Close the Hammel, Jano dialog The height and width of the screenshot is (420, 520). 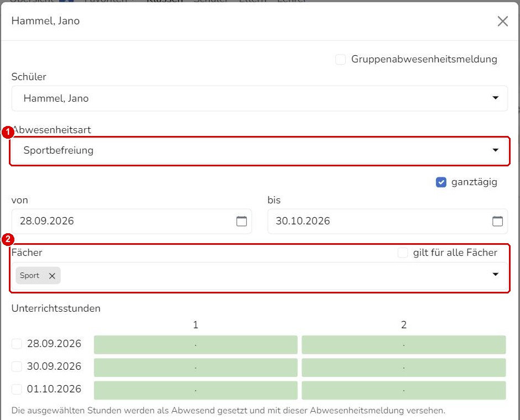point(503,21)
